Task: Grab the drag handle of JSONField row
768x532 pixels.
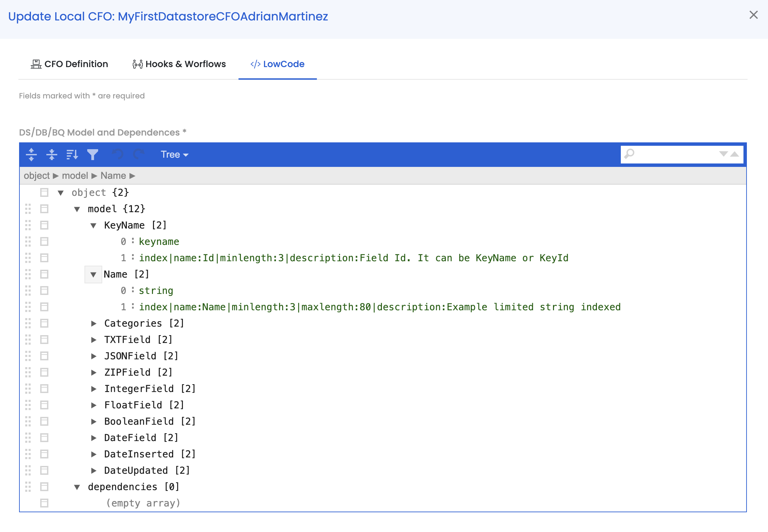Action: pos(28,356)
